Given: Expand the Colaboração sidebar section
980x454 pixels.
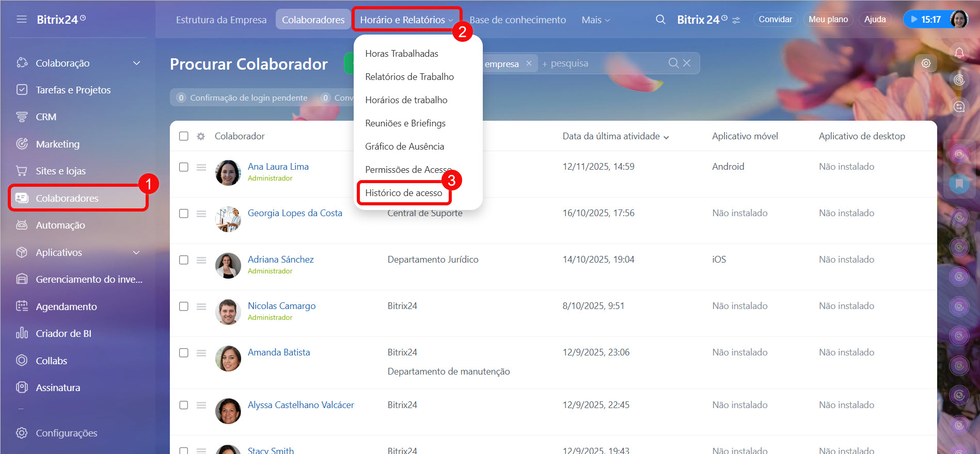Looking at the screenshot, I should (x=136, y=63).
